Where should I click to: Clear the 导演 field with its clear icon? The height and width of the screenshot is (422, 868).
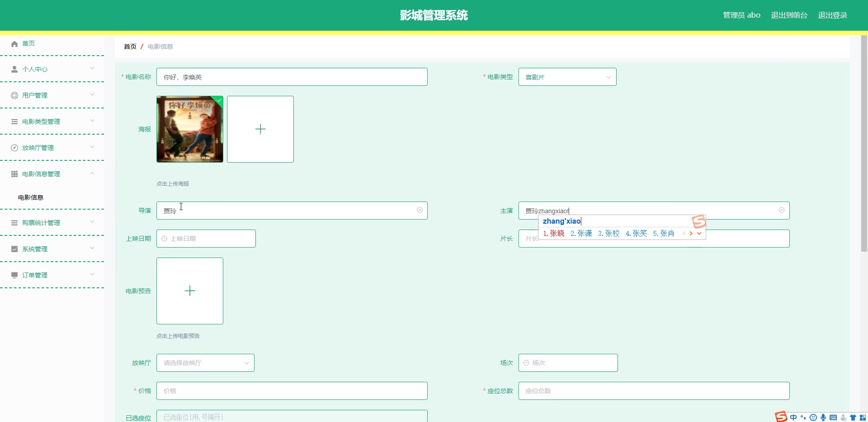click(x=420, y=210)
